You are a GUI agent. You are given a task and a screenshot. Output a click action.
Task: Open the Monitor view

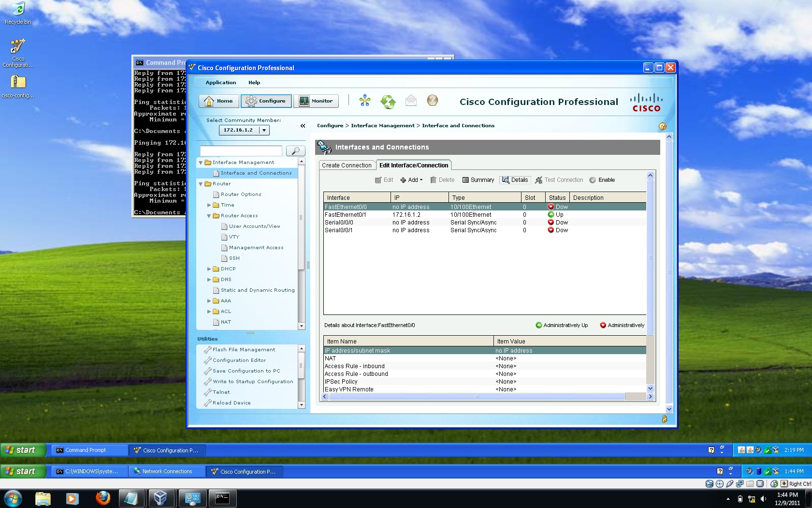click(316, 101)
